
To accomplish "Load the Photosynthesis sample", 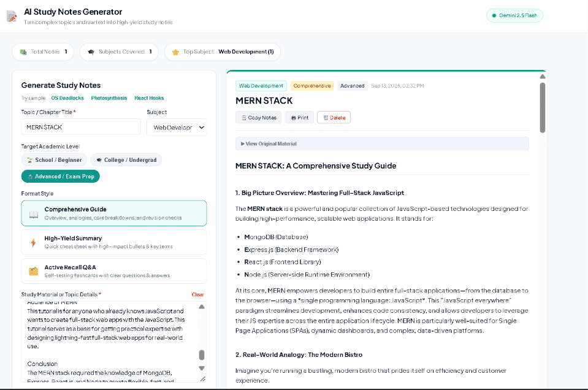I will click(x=109, y=98).
